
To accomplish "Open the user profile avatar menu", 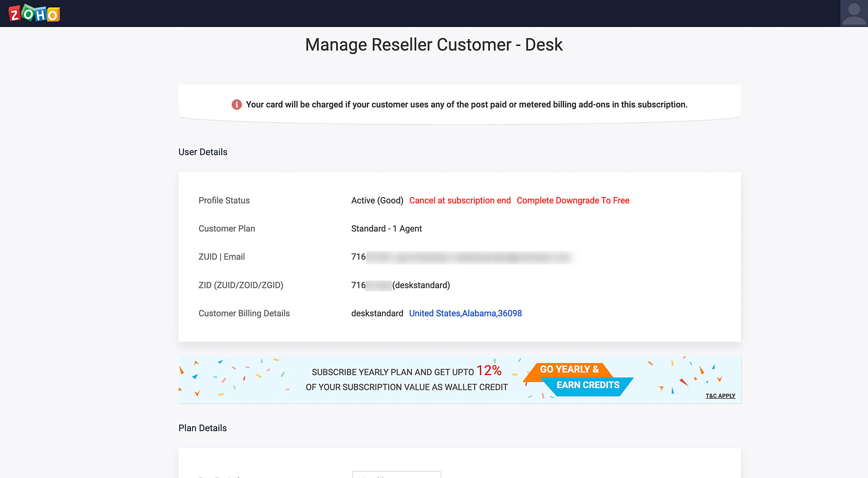I will [854, 13].
